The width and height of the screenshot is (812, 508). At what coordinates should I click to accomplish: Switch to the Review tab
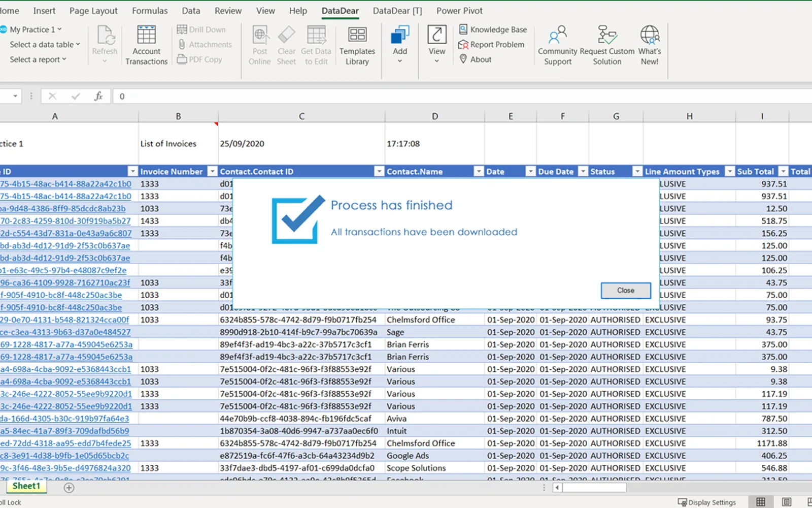(x=228, y=11)
